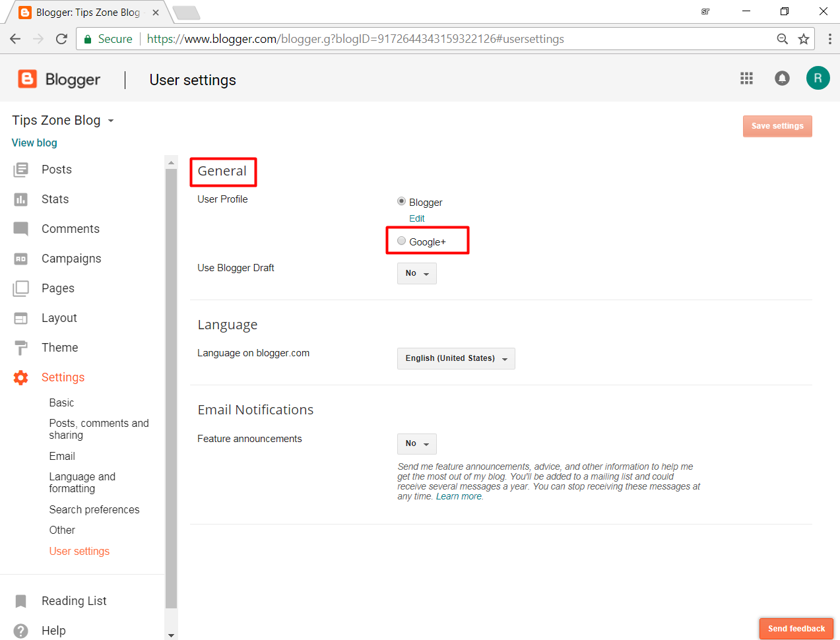Image resolution: width=840 pixels, height=640 pixels.
Task: Click the Theme paint-roller icon
Action: tap(21, 348)
